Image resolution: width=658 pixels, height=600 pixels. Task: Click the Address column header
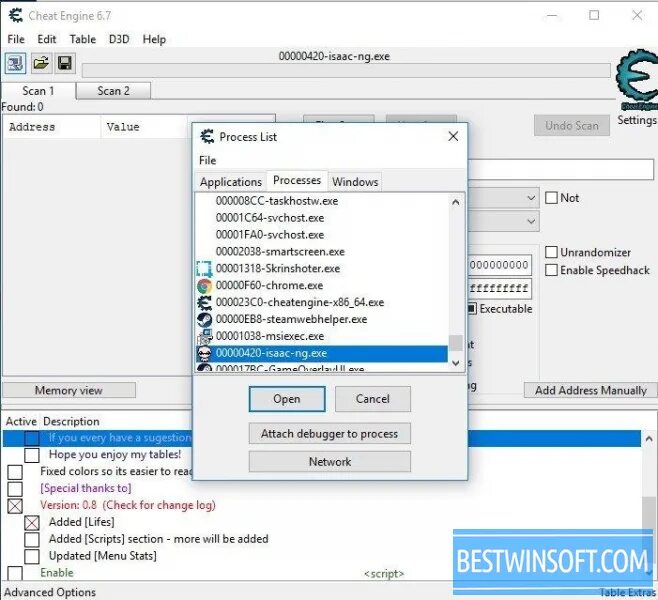coord(52,127)
